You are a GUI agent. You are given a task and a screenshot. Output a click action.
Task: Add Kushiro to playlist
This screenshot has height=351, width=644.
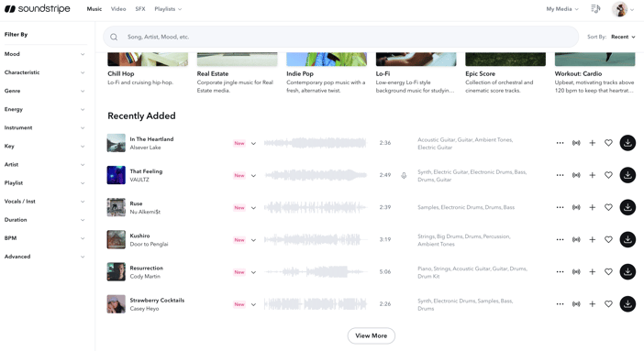[593, 239]
